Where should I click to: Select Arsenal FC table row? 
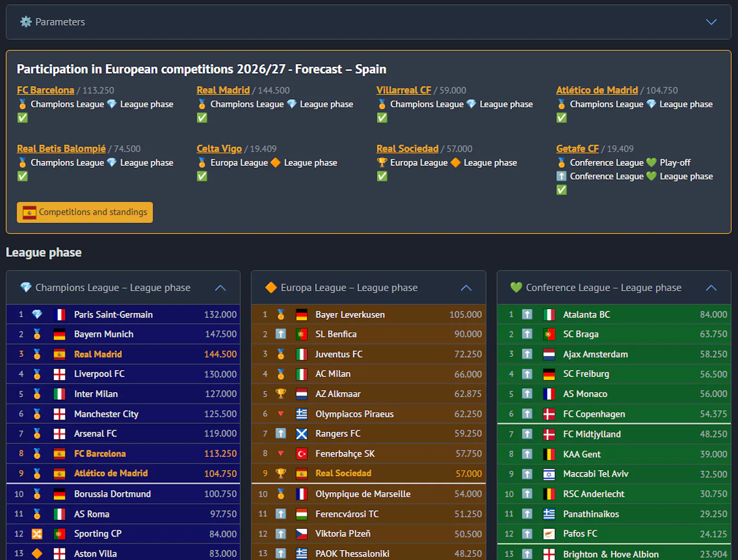point(123,434)
